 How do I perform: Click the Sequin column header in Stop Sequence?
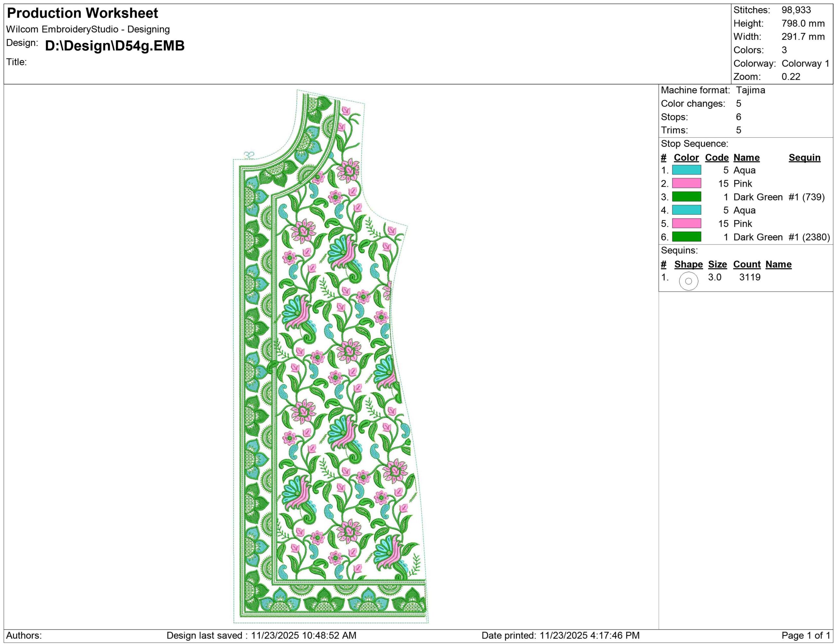(804, 158)
